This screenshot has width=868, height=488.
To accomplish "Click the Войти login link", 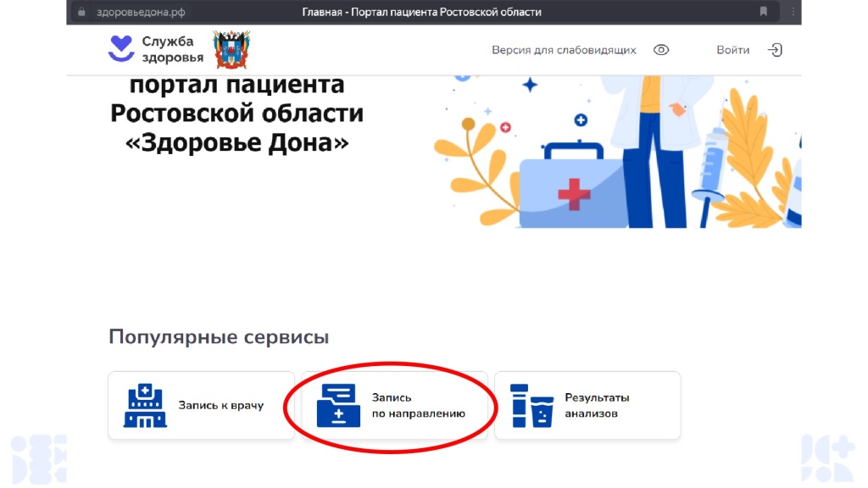I will tap(733, 50).
